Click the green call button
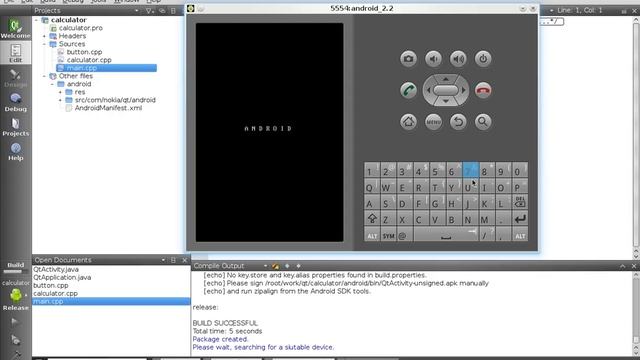Viewport: 640px width, 360px height. (x=408, y=90)
